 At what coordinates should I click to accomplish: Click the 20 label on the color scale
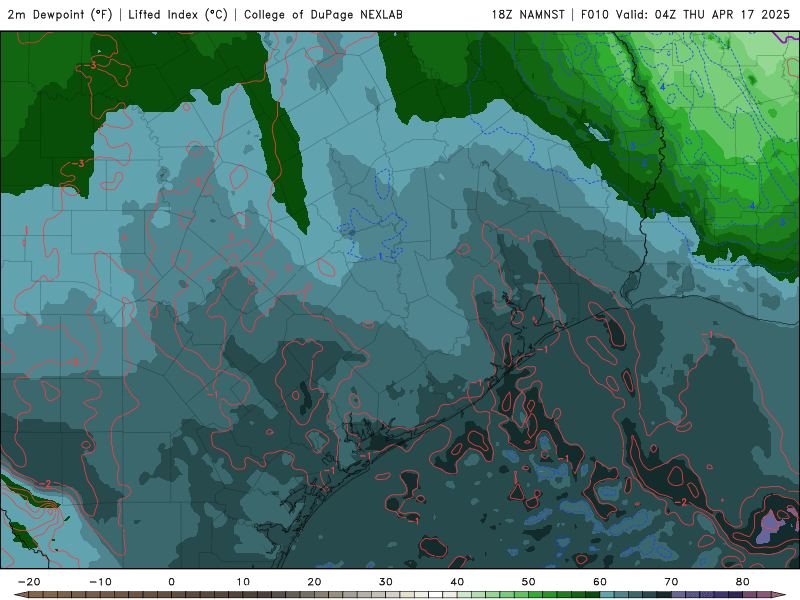coord(314,582)
